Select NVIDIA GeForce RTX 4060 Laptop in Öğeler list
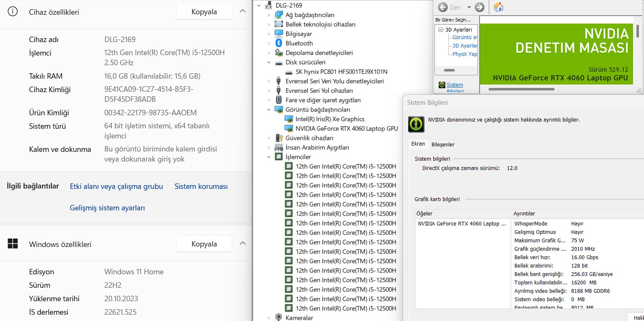The height and width of the screenshot is (321, 644). point(462,224)
